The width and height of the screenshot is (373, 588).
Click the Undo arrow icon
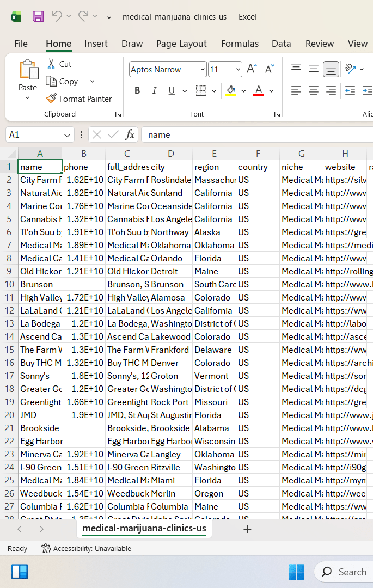pos(57,16)
